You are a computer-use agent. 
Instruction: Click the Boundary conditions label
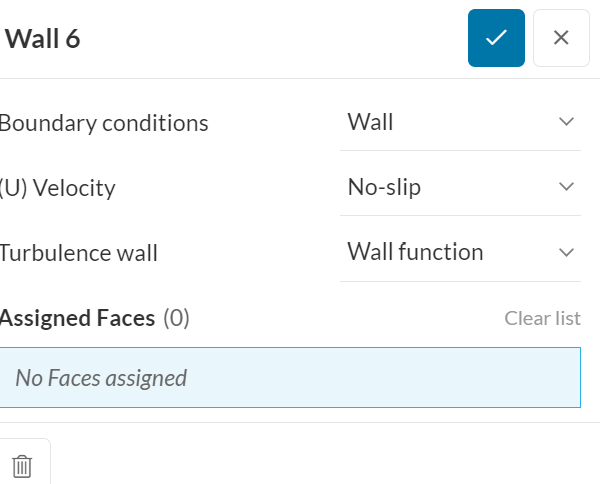(103, 123)
